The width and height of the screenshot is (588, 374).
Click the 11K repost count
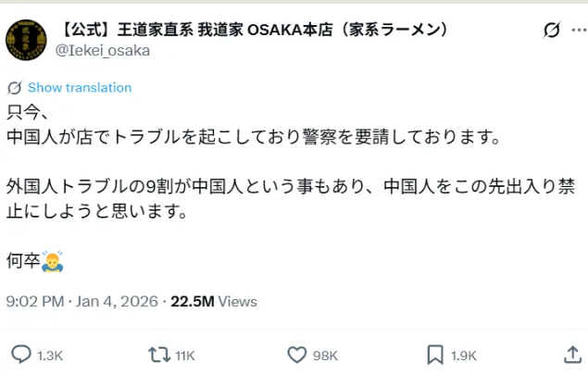[184, 355]
